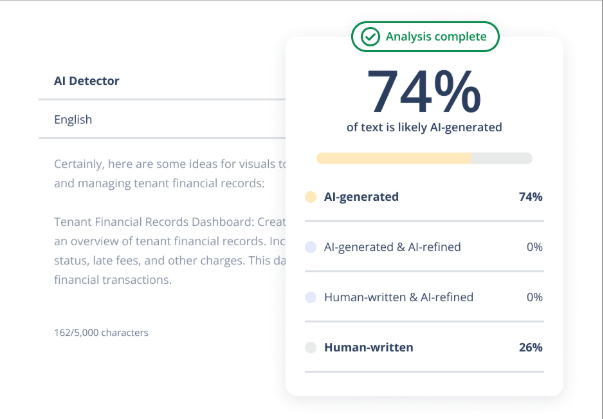Screen dimensions: 603x419
Task: Click the gray Human-written legend dot
Action: [311, 348]
